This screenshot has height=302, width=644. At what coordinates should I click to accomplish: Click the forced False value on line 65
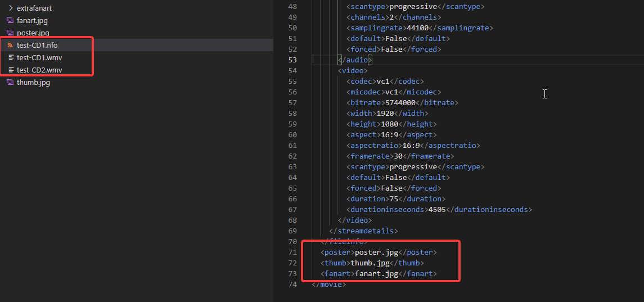point(391,188)
